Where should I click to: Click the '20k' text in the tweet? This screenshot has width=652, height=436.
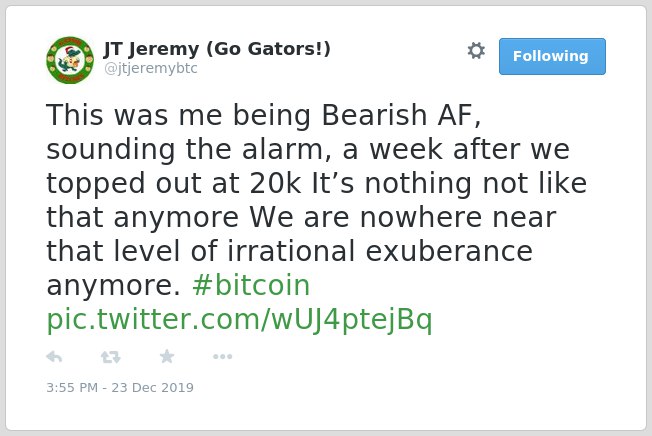point(275,183)
